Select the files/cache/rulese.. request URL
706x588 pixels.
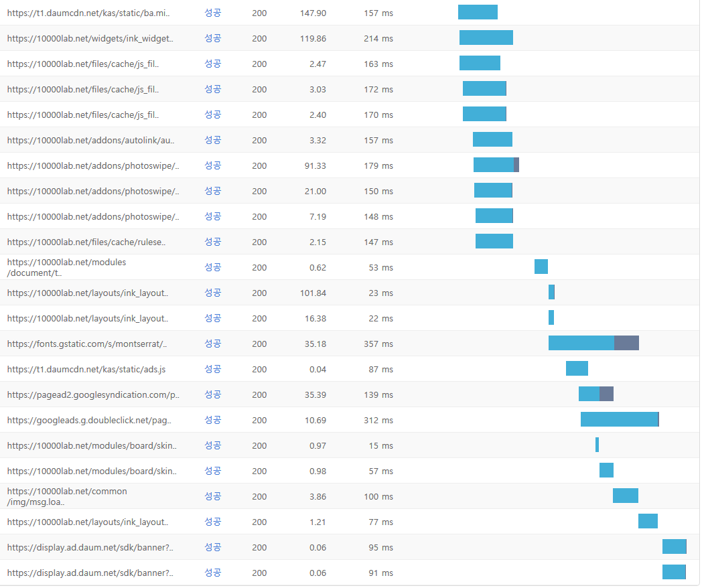tap(86, 242)
